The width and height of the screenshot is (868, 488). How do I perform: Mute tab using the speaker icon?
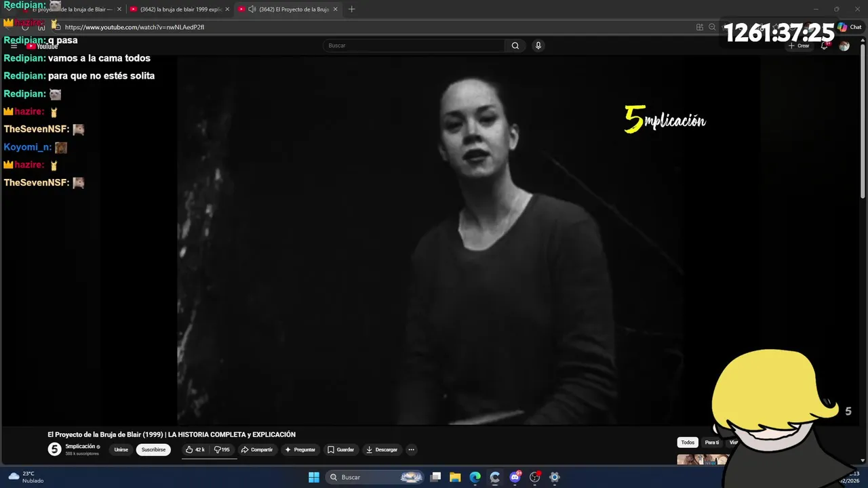252,9
